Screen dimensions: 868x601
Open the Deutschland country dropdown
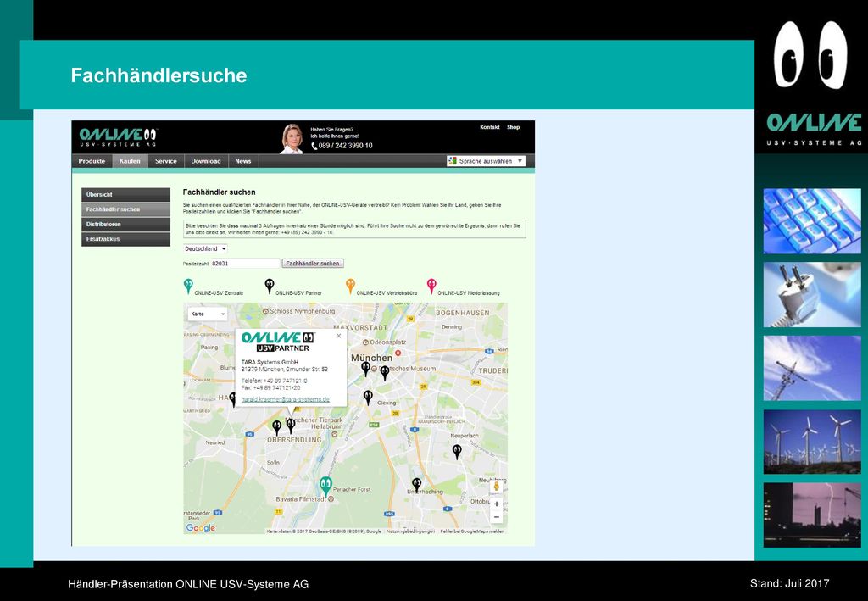205,249
